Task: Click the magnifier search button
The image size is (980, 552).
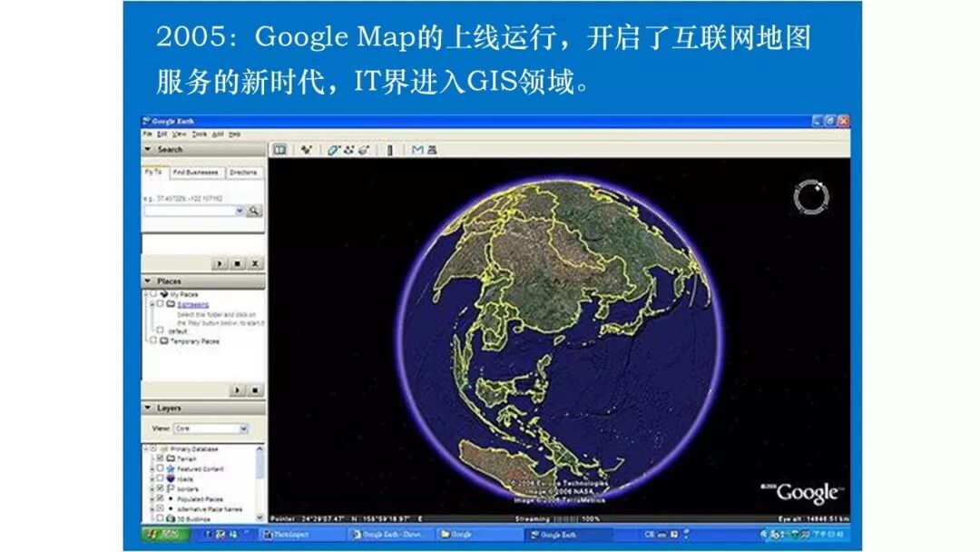Action: (253, 212)
